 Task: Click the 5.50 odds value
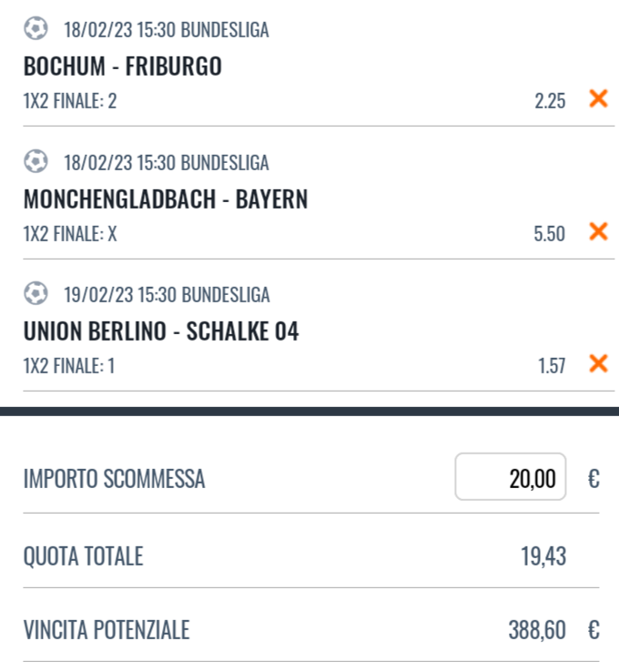point(550,234)
